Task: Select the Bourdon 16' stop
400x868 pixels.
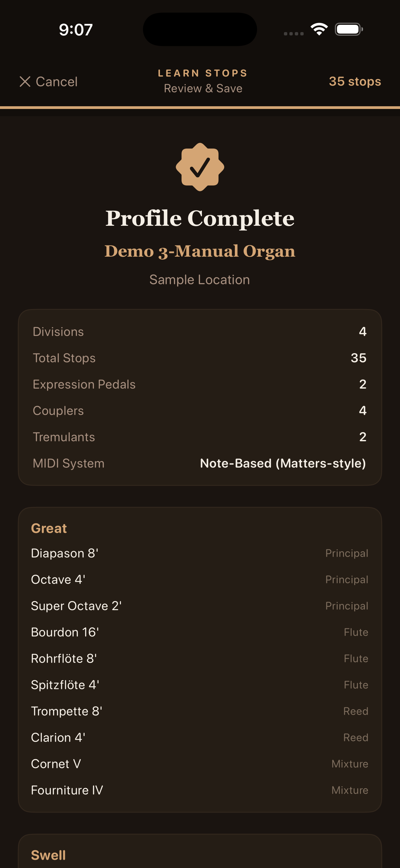Action: click(x=65, y=632)
